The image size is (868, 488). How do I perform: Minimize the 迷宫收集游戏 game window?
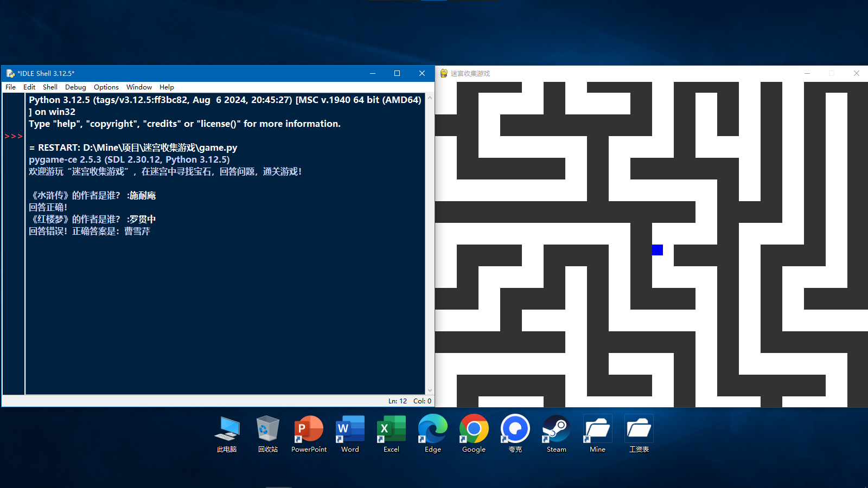(807, 73)
